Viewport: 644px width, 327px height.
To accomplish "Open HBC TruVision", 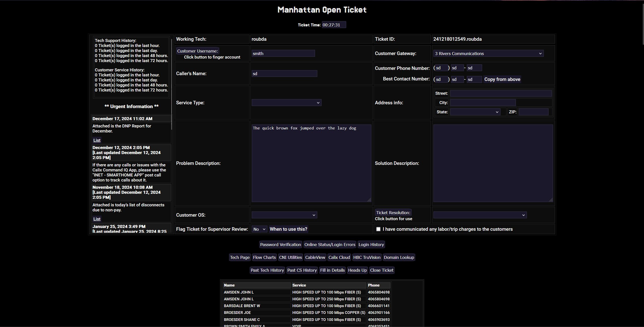I will (367, 257).
